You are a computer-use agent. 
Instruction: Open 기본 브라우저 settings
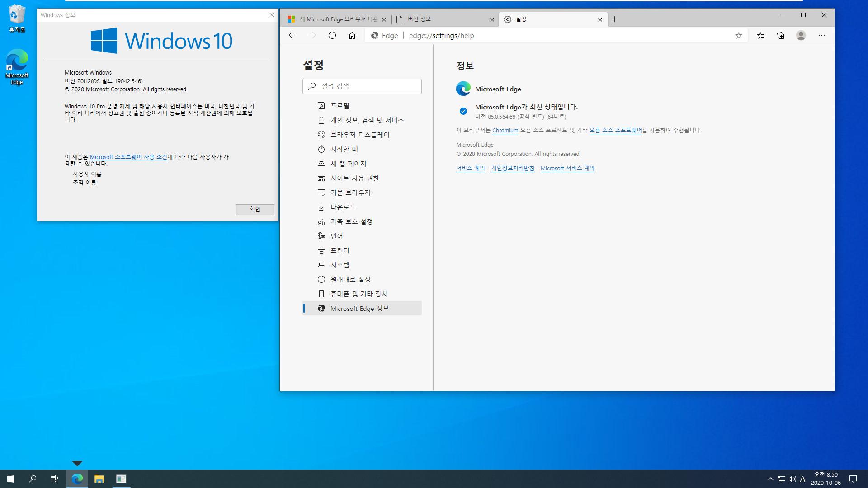click(362, 192)
